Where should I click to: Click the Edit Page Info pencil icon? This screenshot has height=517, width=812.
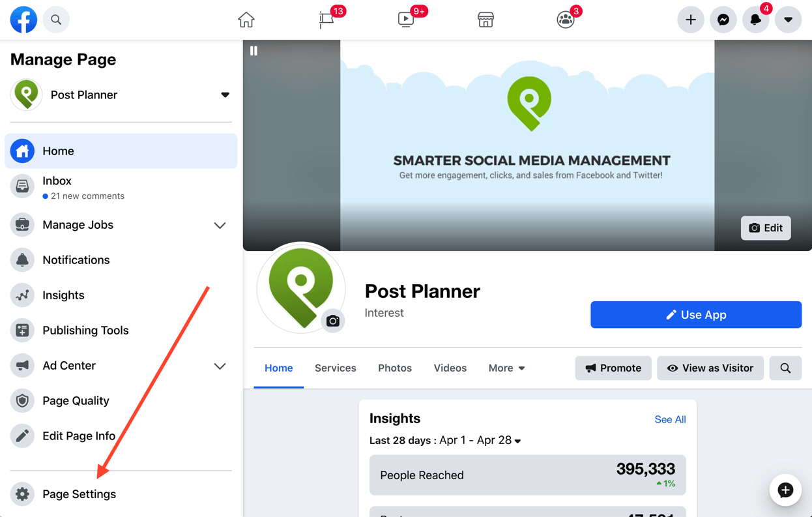tap(22, 436)
